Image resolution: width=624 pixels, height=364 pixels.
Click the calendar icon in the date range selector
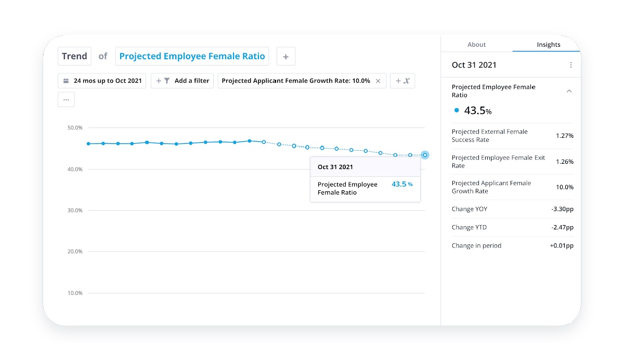66,81
